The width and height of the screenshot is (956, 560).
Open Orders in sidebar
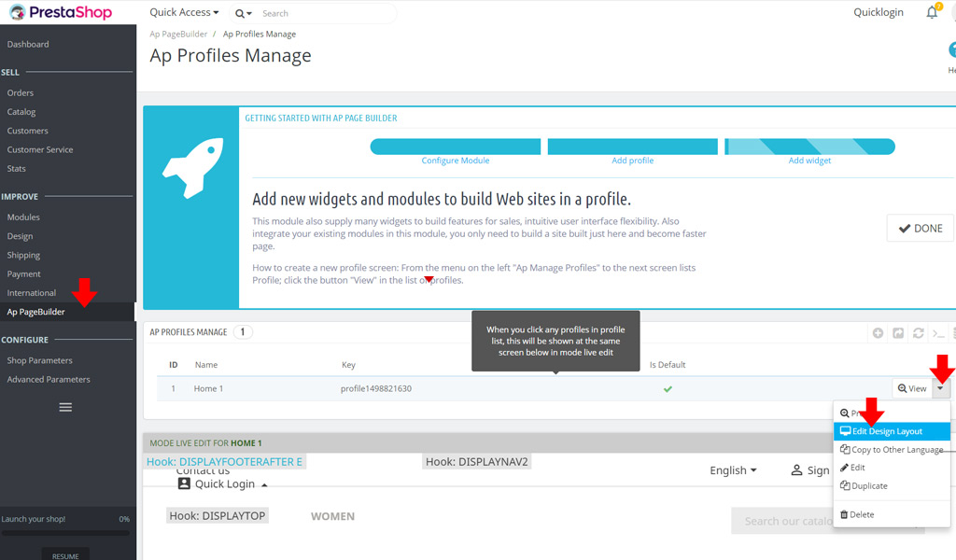(x=21, y=92)
